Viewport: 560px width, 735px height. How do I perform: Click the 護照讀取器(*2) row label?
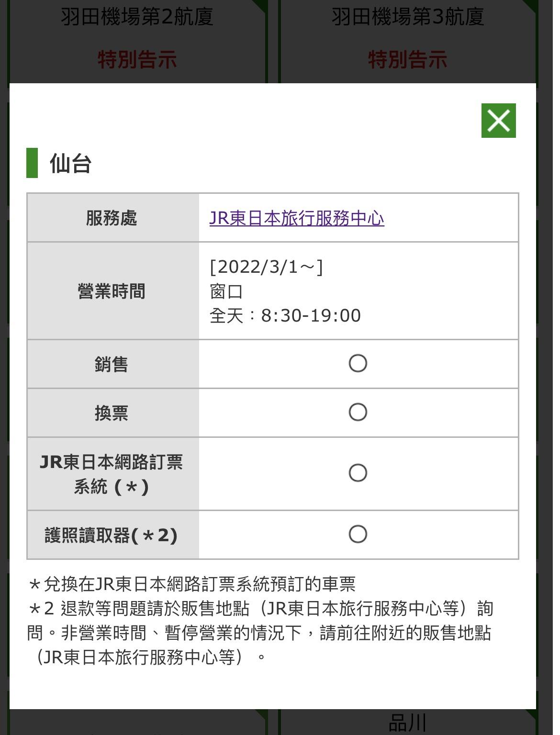[x=112, y=535]
